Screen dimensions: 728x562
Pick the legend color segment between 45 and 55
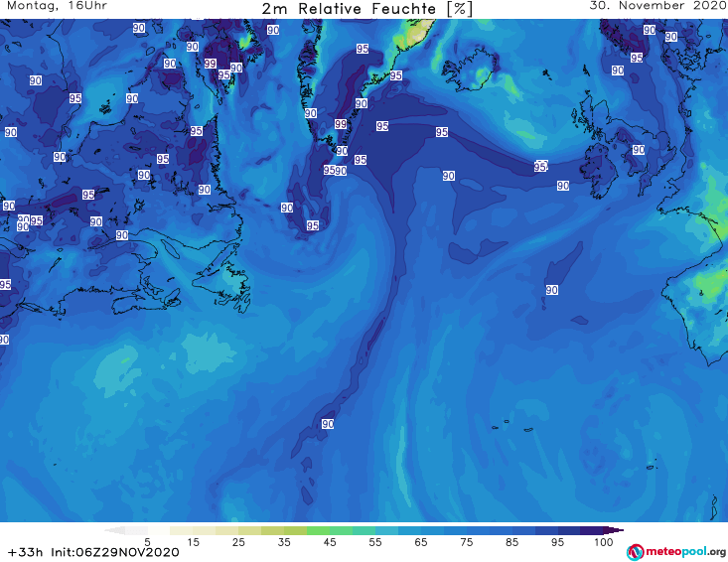[353, 530]
